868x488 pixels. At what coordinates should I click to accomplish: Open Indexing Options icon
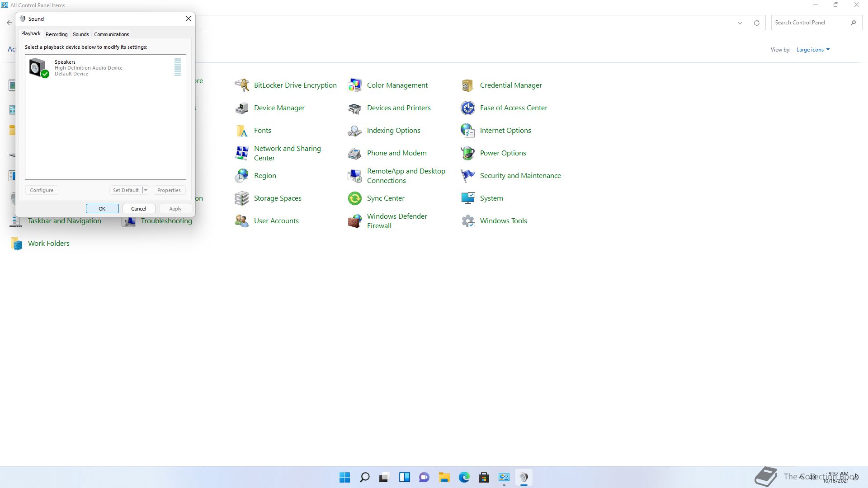[x=355, y=130]
